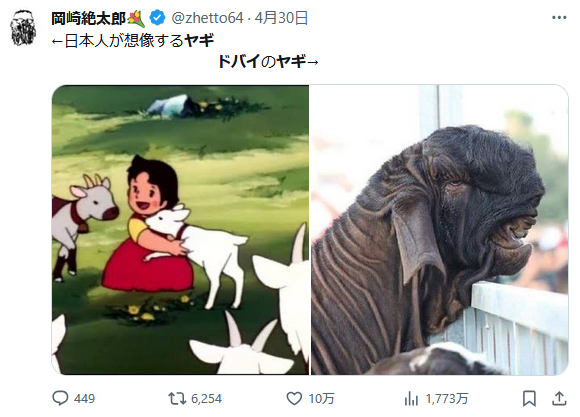The image size is (580, 417).
Task: View post analytics bar chart icon
Action: click(x=411, y=398)
